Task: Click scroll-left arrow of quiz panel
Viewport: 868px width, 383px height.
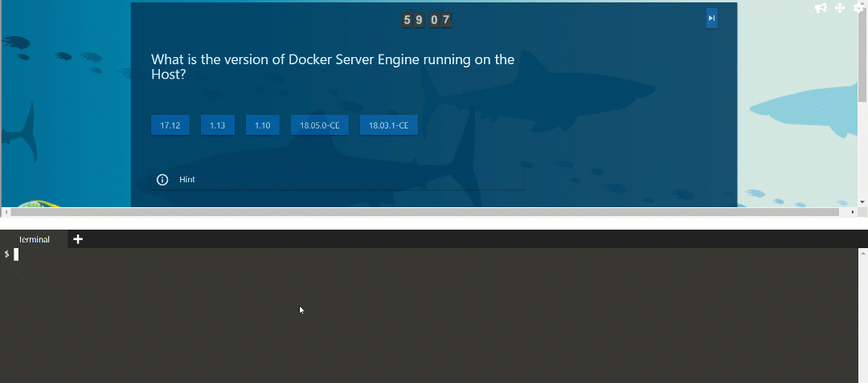Action: point(6,212)
